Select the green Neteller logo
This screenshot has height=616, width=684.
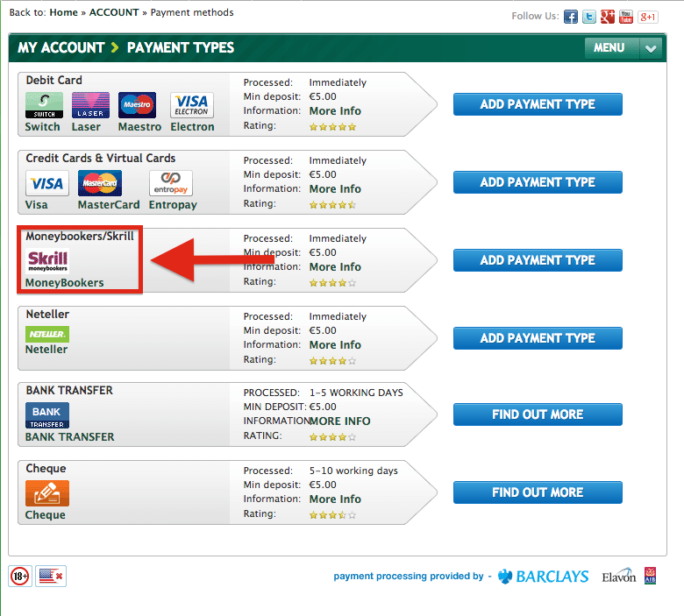47,335
